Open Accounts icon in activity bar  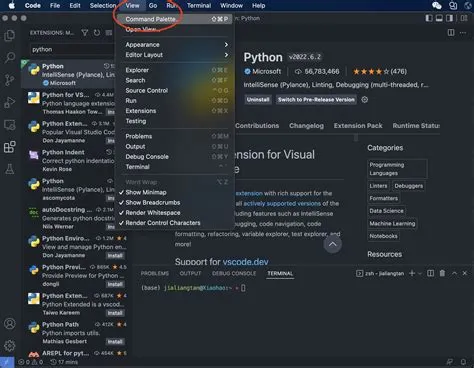(x=10, y=323)
